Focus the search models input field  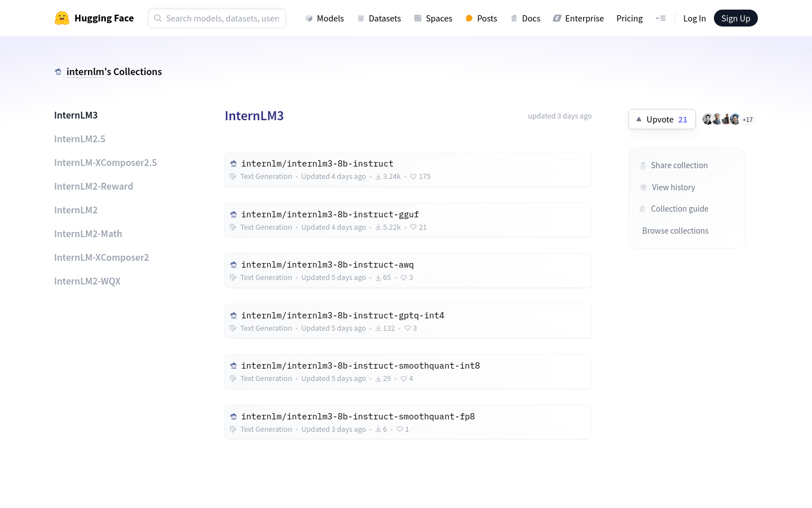tap(223, 19)
